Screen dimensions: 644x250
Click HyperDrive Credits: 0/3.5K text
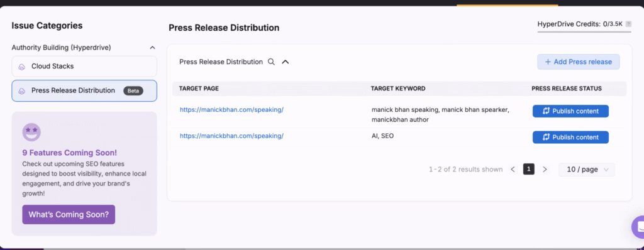coord(580,24)
